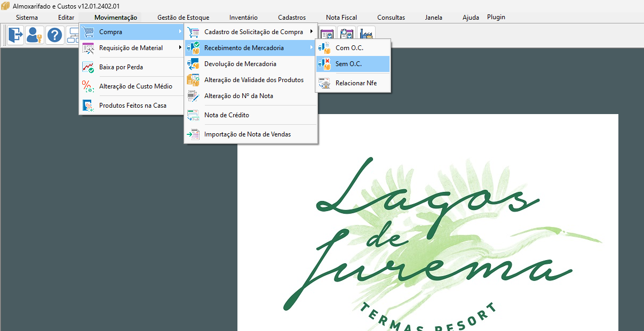
Task: Select Devolução de Mercadoria
Action: tap(251, 64)
